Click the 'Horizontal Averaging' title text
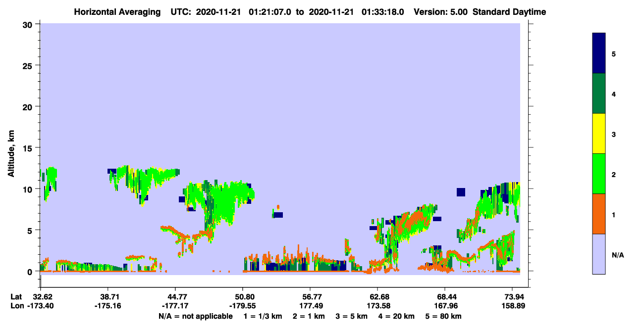Image resolution: width=644 pixels, height=330 pixels. tap(117, 12)
